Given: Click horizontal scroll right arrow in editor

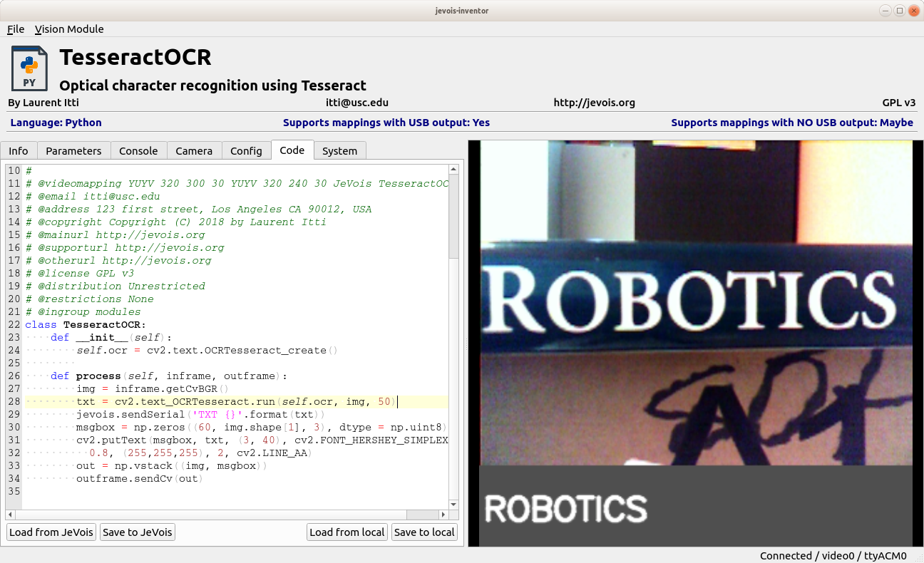Looking at the screenshot, I should (443, 515).
